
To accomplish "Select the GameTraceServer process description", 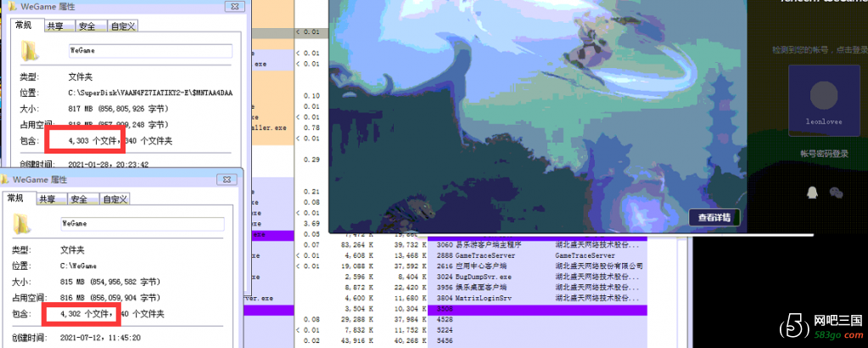I will 485,255.
